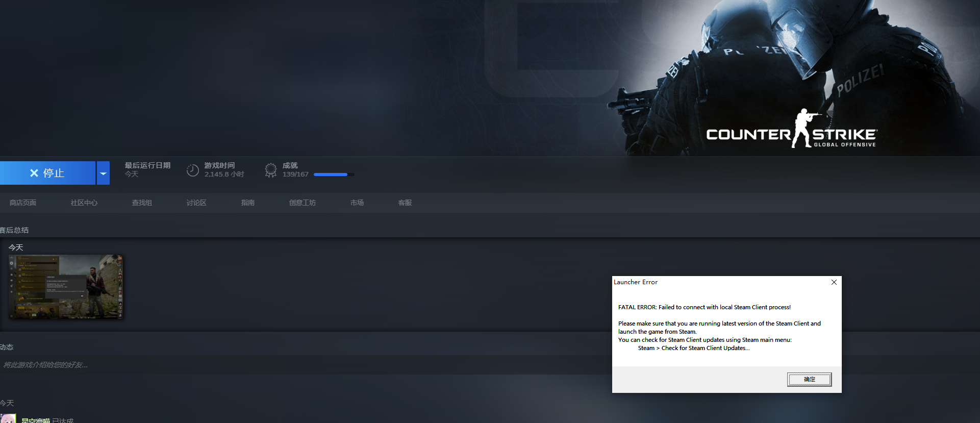The image size is (980, 423).
Task: Click the 停止 (Stop) game button
Action: 47,173
